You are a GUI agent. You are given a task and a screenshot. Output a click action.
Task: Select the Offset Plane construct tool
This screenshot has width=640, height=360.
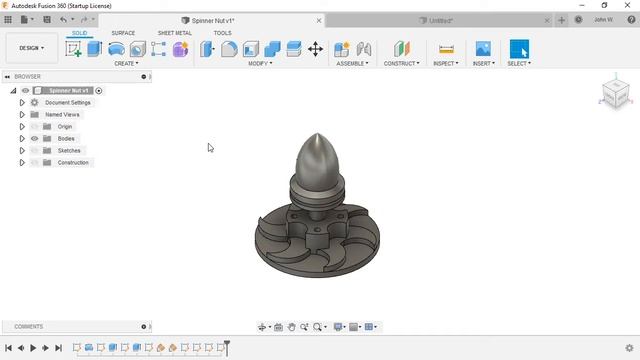coord(402,49)
